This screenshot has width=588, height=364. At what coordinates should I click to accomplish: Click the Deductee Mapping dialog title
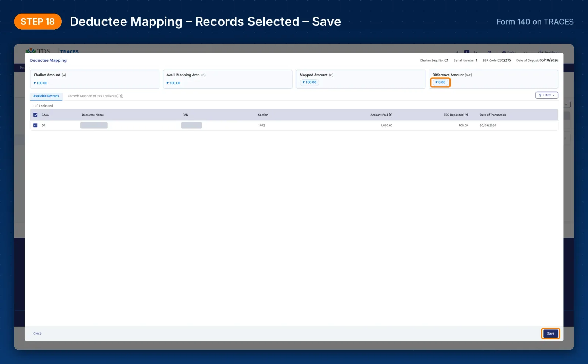click(x=48, y=60)
